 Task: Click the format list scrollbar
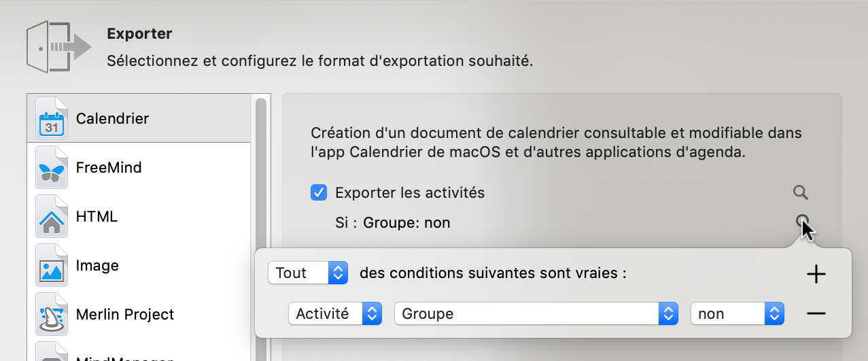point(261,204)
